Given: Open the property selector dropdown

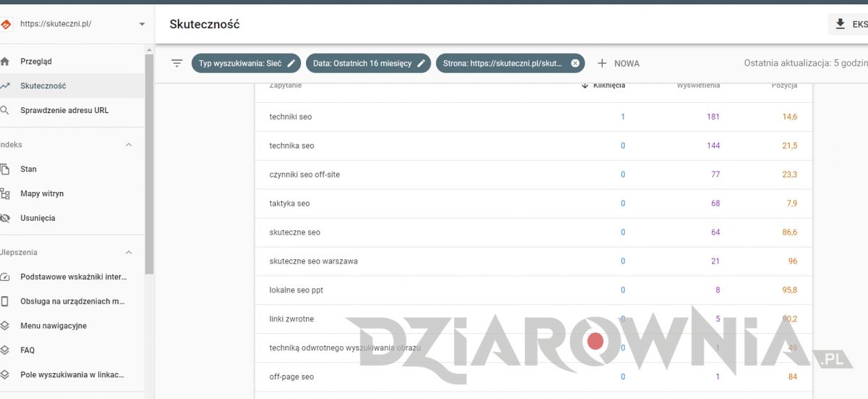Looking at the screenshot, I should (x=142, y=24).
